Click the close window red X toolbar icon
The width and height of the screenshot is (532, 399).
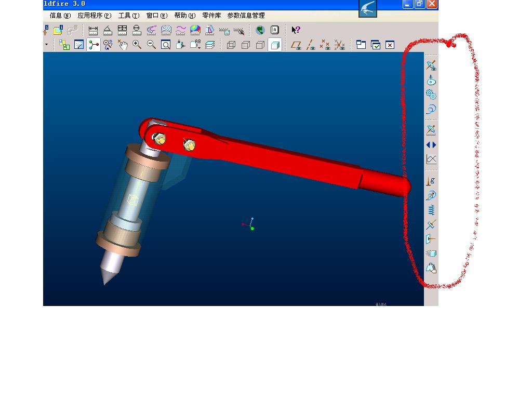390,45
